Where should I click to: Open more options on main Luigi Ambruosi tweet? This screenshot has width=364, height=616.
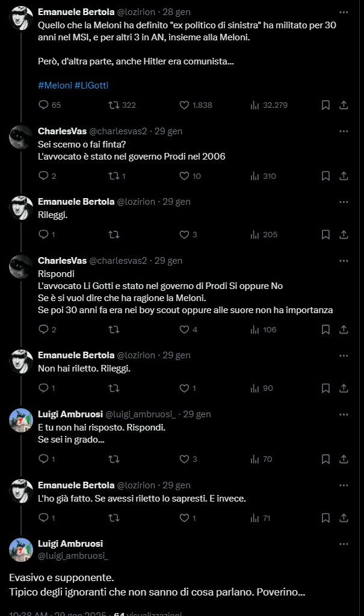[344, 544]
